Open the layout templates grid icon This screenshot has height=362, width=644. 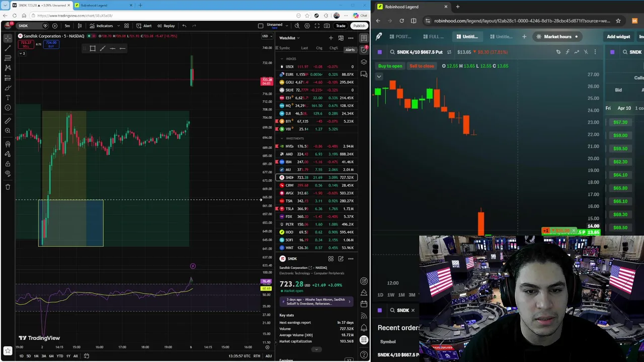click(126, 26)
